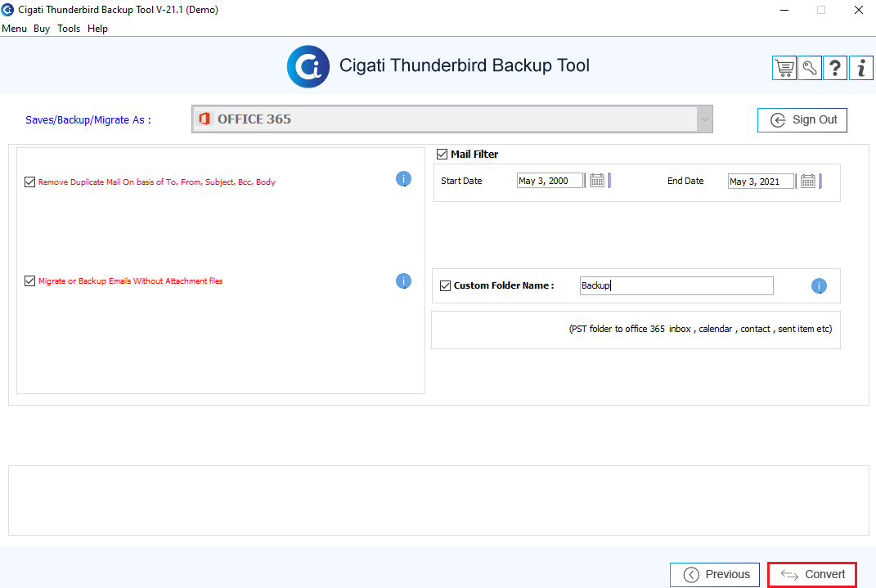Image resolution: width=876 pixels, height=588 pixels.
Task: Click the Cigati logo in header
Action: 308,66
